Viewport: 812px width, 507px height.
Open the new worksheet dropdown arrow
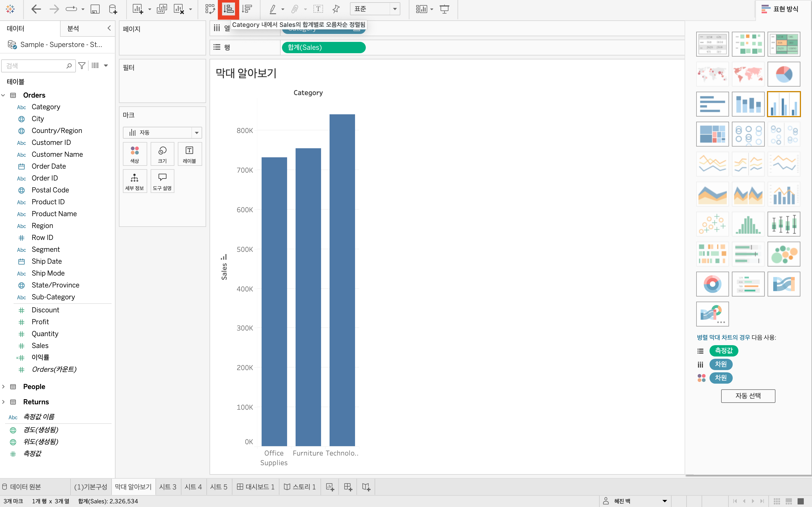coord(150,9)
